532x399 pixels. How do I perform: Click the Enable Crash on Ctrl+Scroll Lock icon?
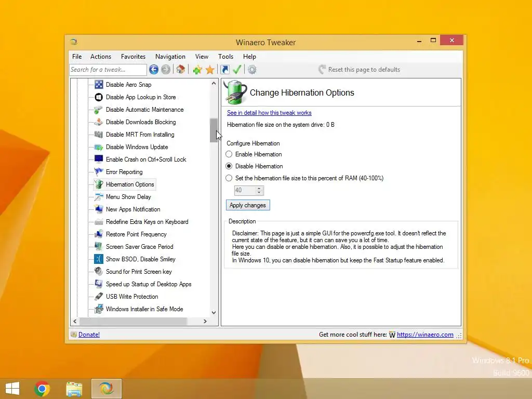coord(99,159)
